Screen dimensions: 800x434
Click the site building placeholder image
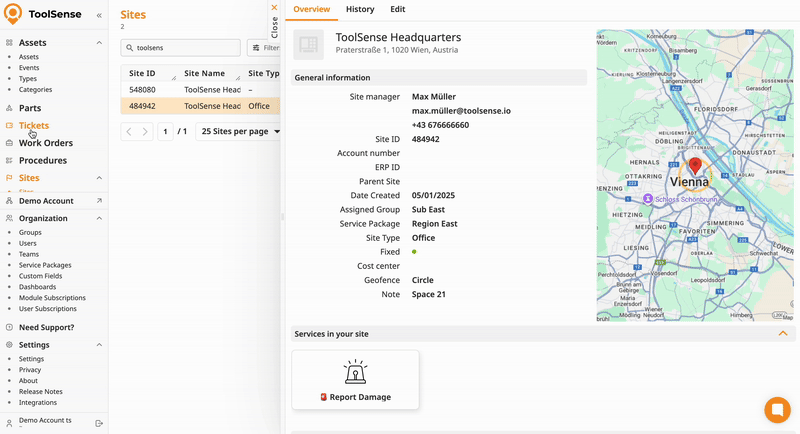[x=309, y=44]
